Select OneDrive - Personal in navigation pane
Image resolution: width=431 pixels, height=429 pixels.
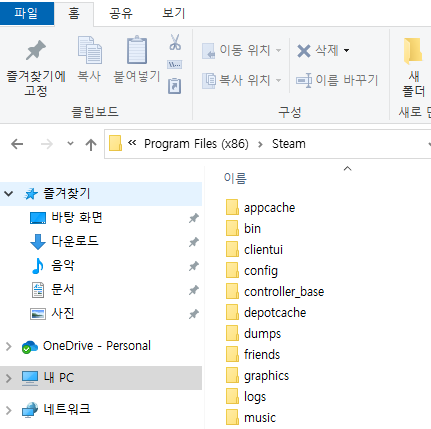[97, 346]
